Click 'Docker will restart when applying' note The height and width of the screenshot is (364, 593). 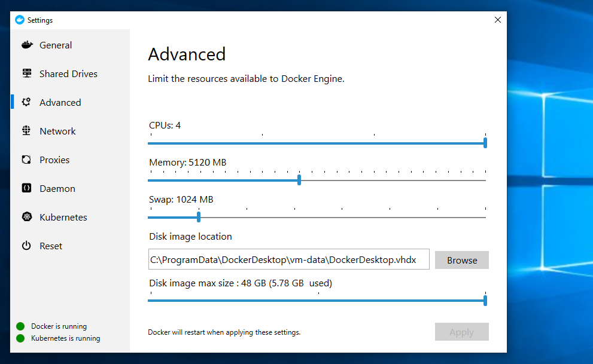click(x=224, y=332)
